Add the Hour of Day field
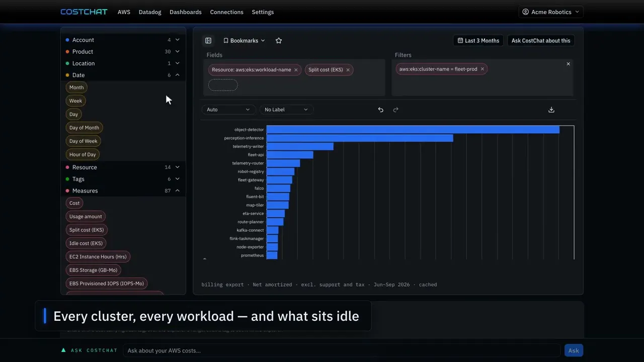Viewport: 644px width, 362px height. click(83, 155)
